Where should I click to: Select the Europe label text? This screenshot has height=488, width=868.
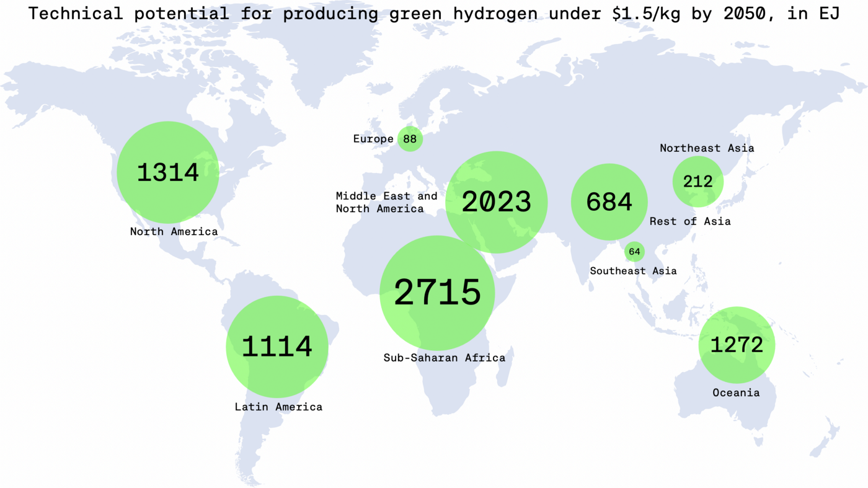click(373, 138)
